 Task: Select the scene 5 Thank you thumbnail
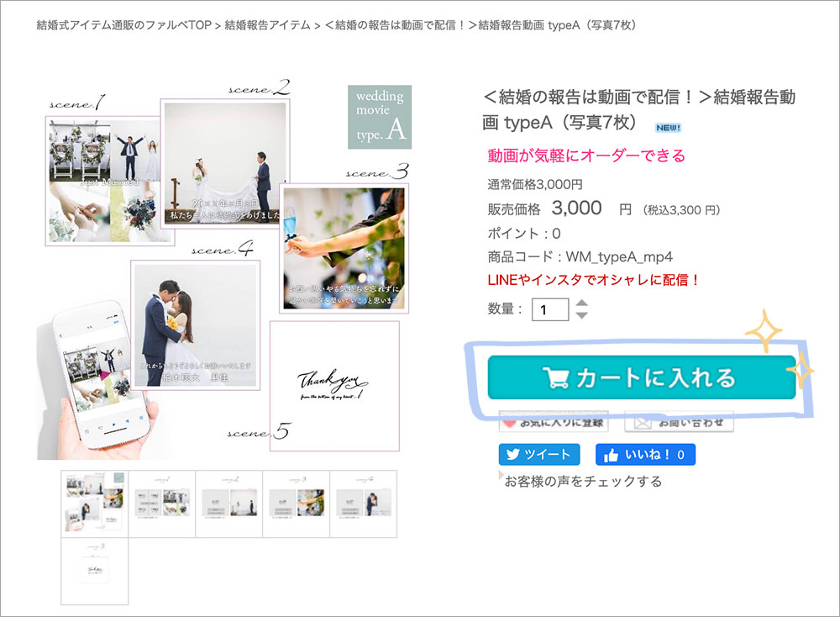[x=94, y=571]
